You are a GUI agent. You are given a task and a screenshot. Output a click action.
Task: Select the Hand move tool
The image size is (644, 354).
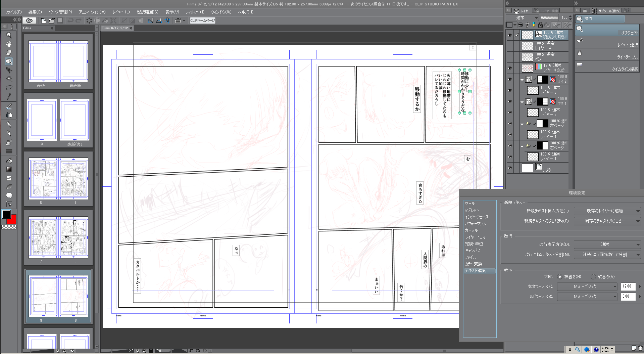9,44
